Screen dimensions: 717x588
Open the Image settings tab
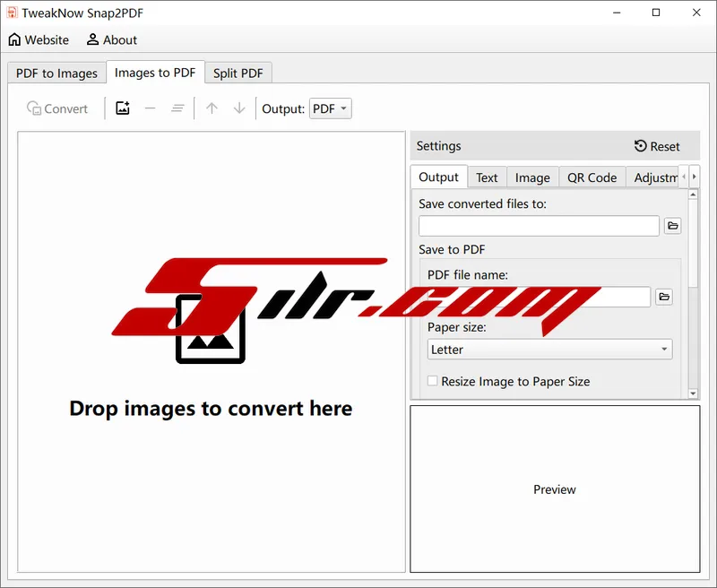coord(532,177)
